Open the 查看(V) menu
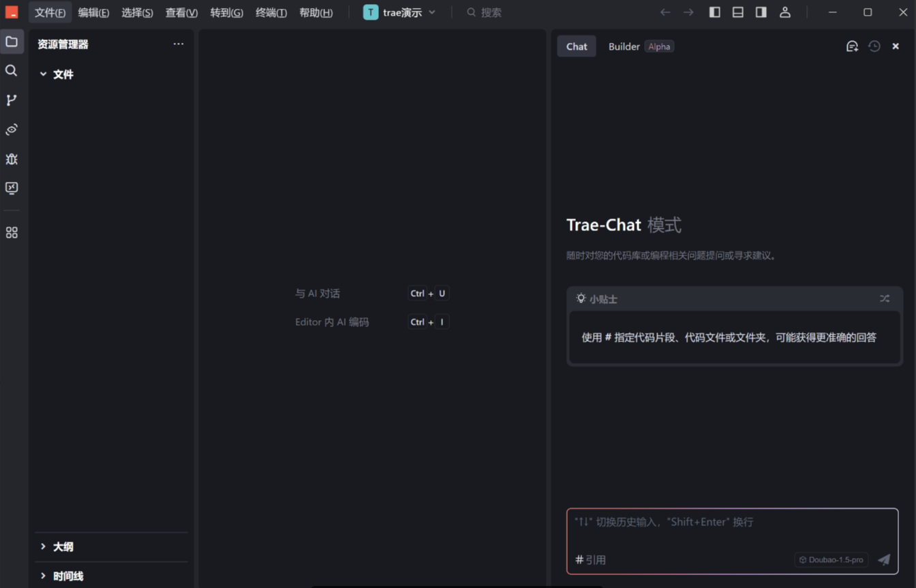The width and height of the screenshot is (916, 588). tap(181, 12)
